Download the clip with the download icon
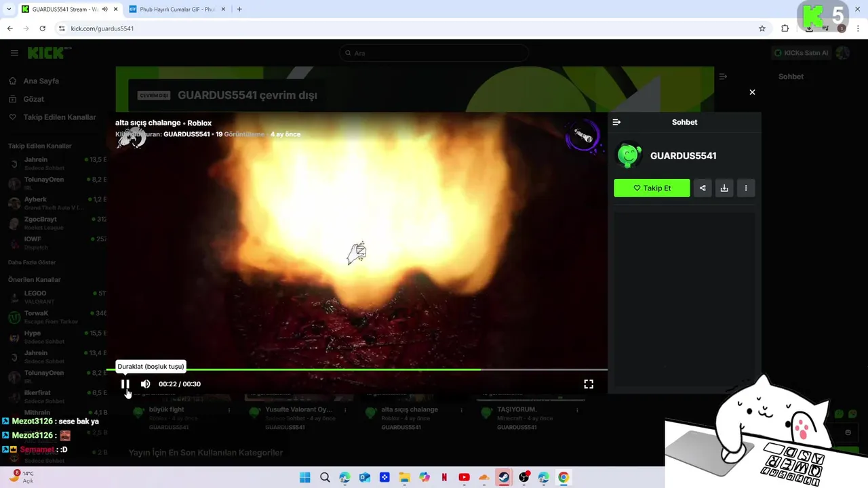The image size is (868, 488). 724,188
